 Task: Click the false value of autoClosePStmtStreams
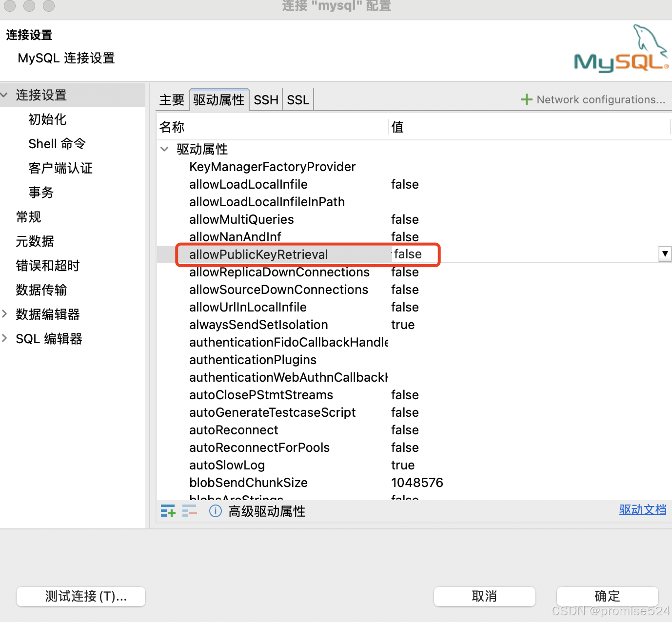click(x=405, y=395)
